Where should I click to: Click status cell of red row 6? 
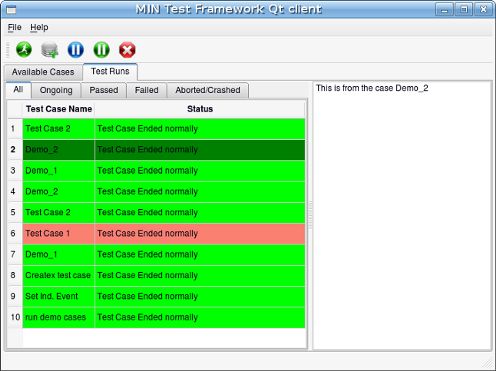(200, 233)
